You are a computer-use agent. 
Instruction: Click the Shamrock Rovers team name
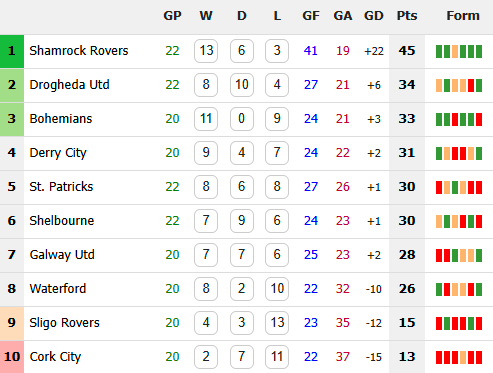[x=79, y=51]
